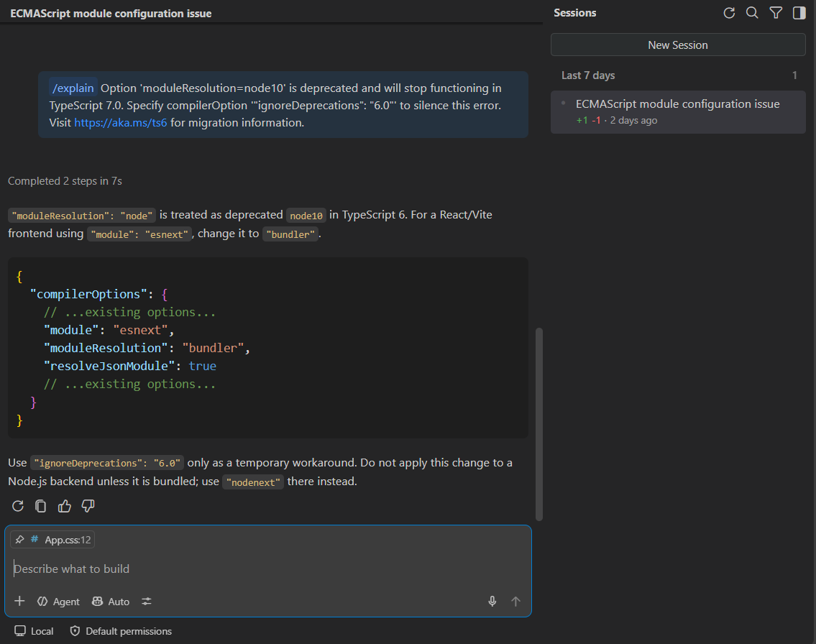Retry the response with the reload icon
Viewport: 816px width, 644px height.
tap(18, 506)
